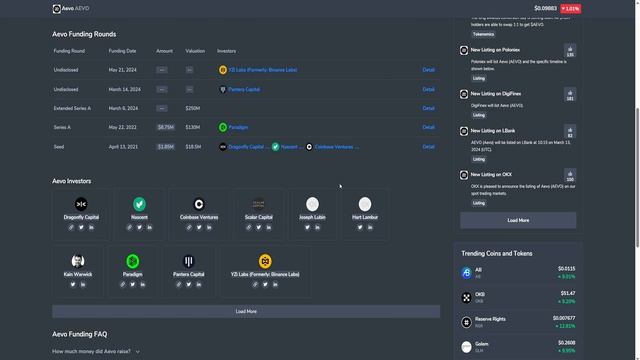Open Joseph Lubin's Twitter icon
This screenshot has width=640, height=360.
[x=307, y=227]
